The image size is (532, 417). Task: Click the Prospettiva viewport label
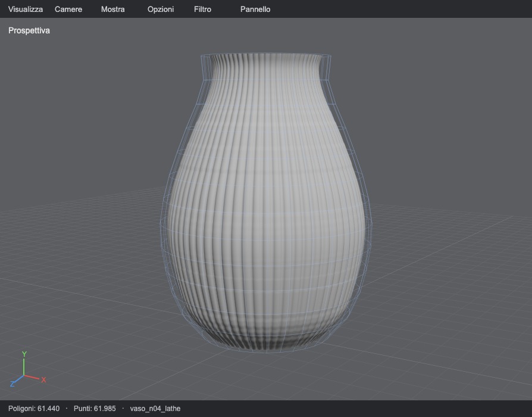click(29, 30)
